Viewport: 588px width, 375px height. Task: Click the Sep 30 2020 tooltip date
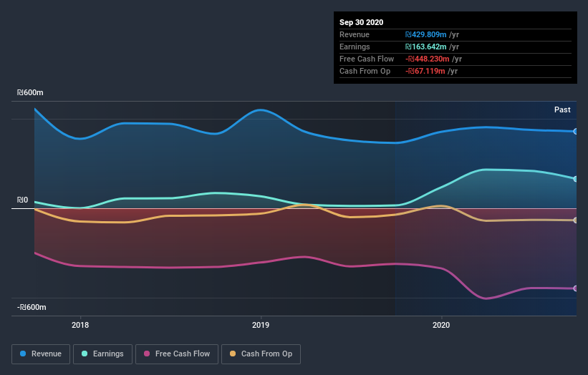[361, 22]
